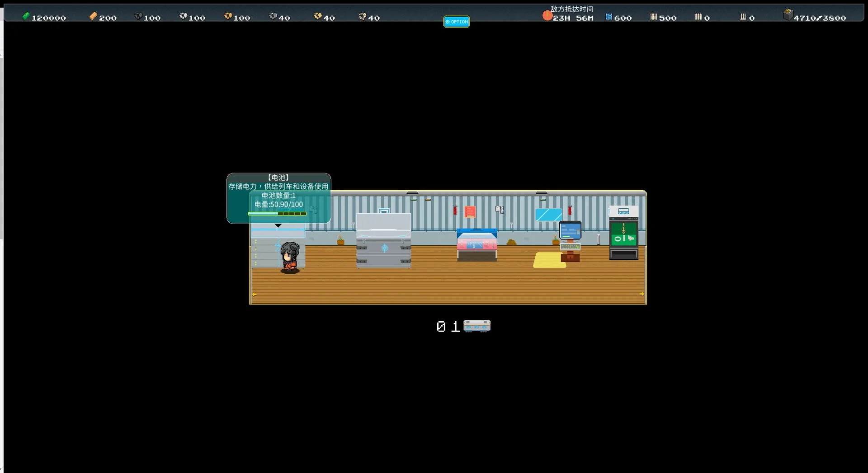This screenshot has height=473, width=868.
Task: Click the ammo icon showing 500
Action: [x=653, y=17]
